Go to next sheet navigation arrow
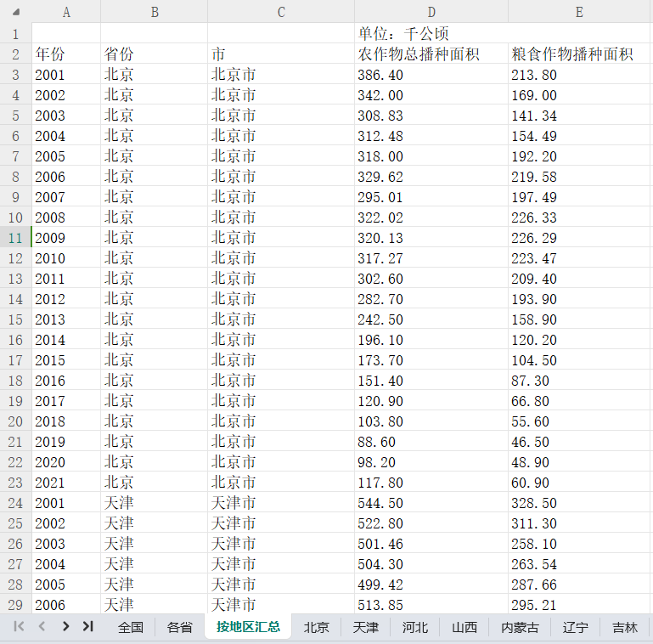653x644 pixels. tap(65, 626)
